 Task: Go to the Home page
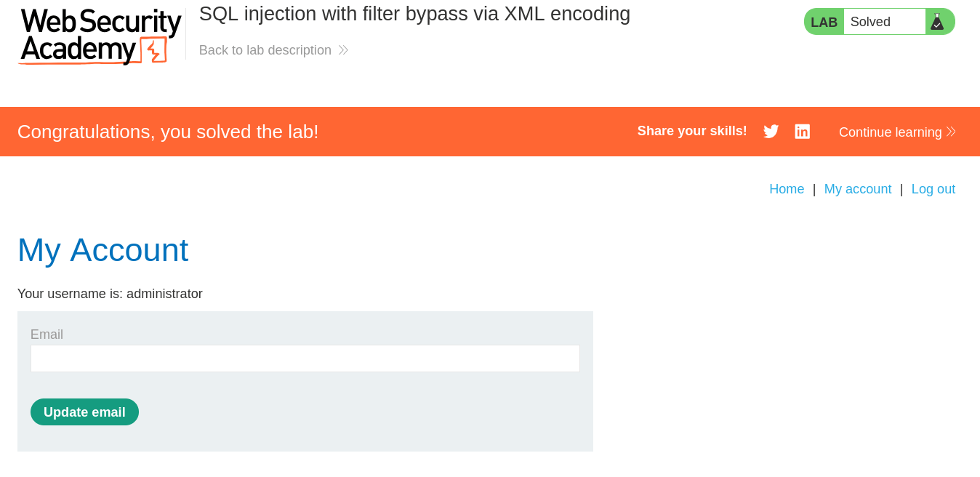787,189
